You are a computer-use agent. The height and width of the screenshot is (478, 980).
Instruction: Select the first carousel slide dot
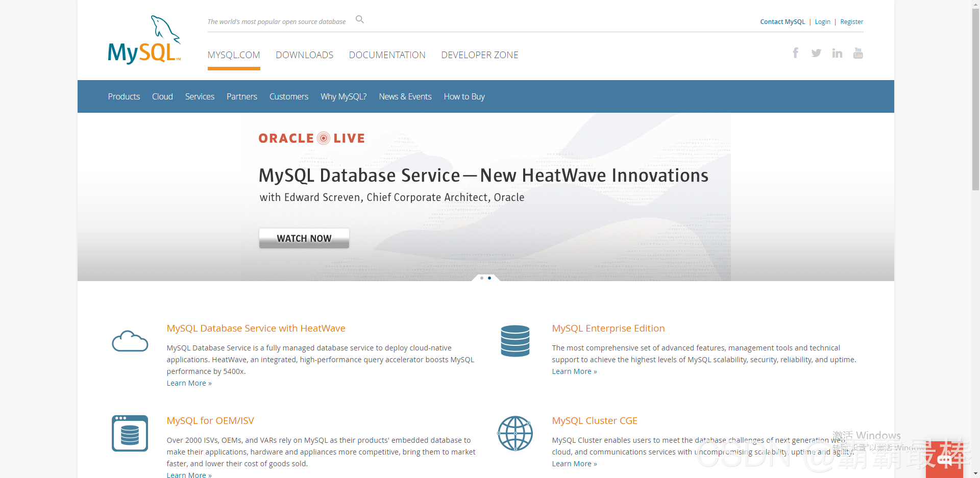482,278
